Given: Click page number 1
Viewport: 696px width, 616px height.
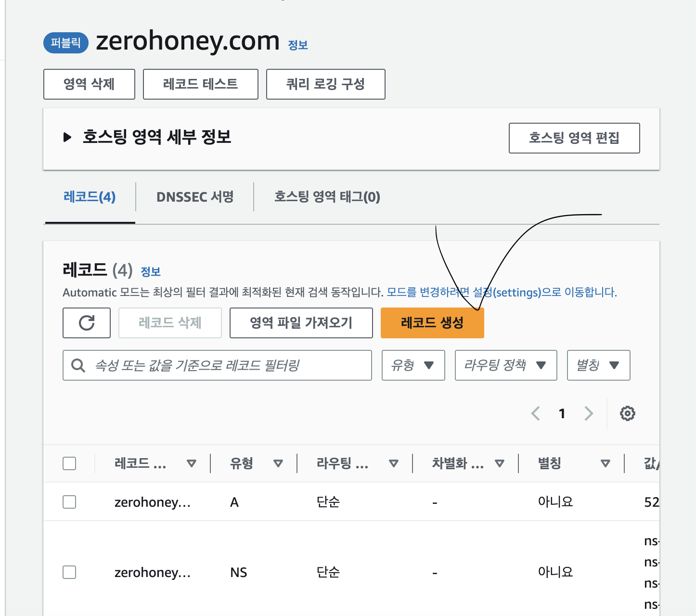Looking at the screenshot, I should pos(562,413).
